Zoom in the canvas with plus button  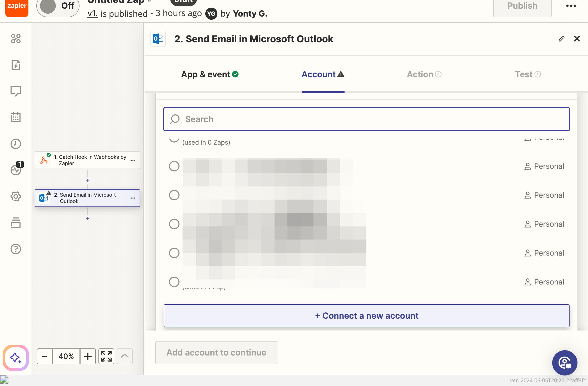(x=88, y=356)
